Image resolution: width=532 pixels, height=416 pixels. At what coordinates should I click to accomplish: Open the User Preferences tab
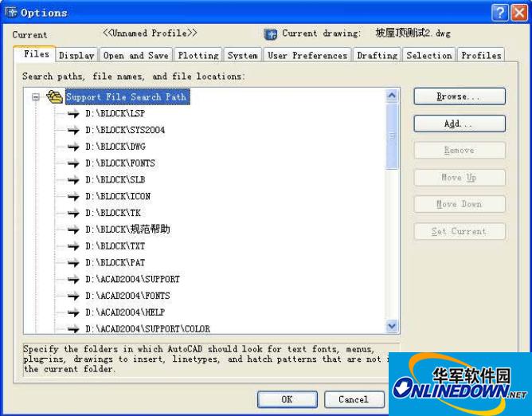point(307,55)
